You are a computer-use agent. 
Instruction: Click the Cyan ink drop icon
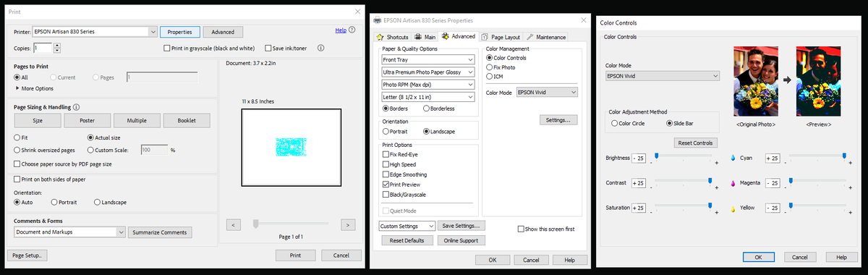(x=734, y=158)
